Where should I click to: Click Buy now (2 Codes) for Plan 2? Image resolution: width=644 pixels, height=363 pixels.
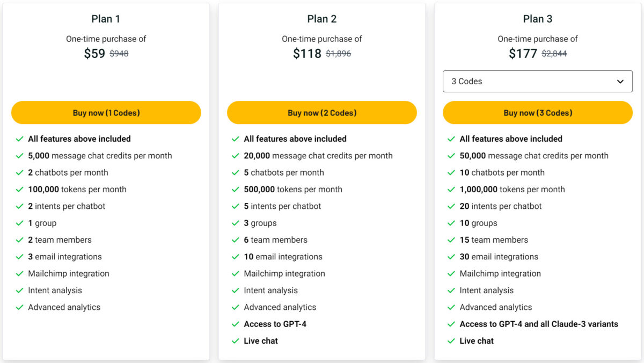click(x=321, y=113)
